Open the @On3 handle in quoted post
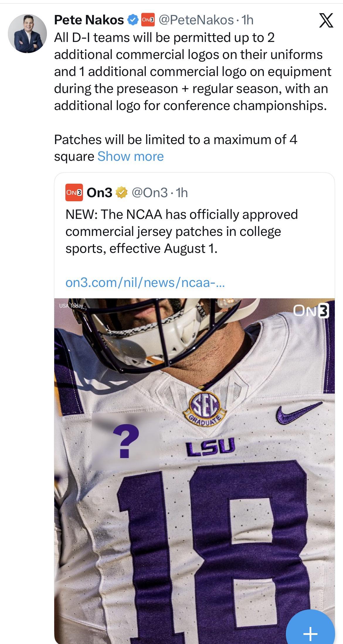This screenshot has width=343, height=644. tap(150, 193)
